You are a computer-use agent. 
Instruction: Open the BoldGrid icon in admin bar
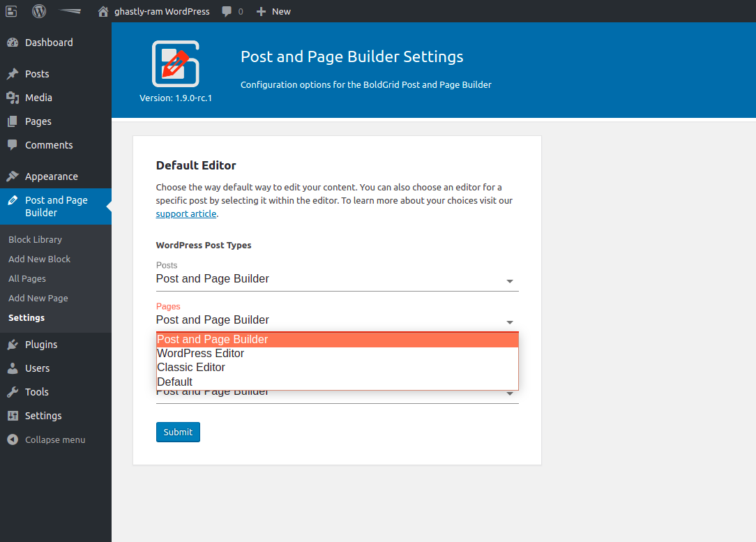click(x=11, y=11)
